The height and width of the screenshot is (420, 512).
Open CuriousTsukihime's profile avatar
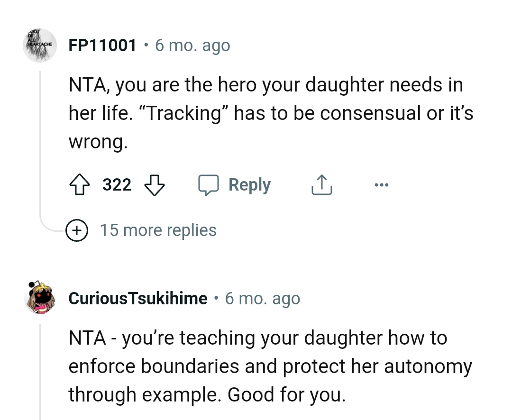(40, 299)
